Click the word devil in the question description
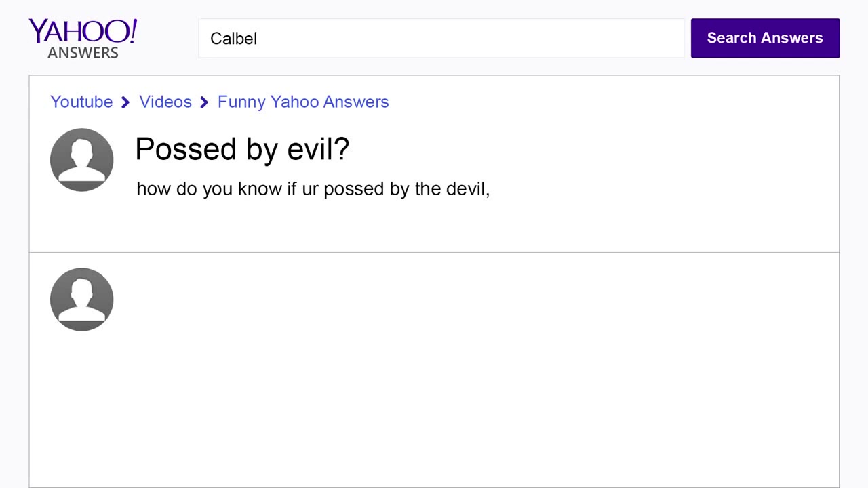This screenshot has width=868, height=488. pyautogui.click(x=465, y=188)
